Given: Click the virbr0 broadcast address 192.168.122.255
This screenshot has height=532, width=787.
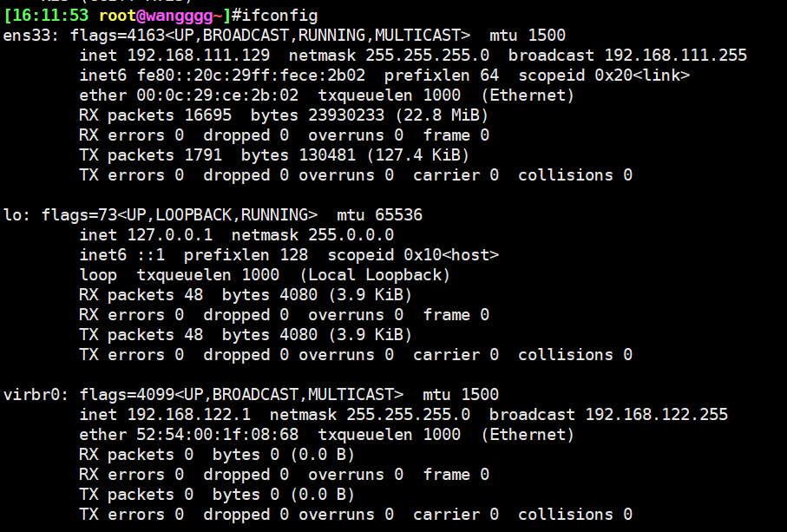Looking at the screenshot, I should point(656,414).
